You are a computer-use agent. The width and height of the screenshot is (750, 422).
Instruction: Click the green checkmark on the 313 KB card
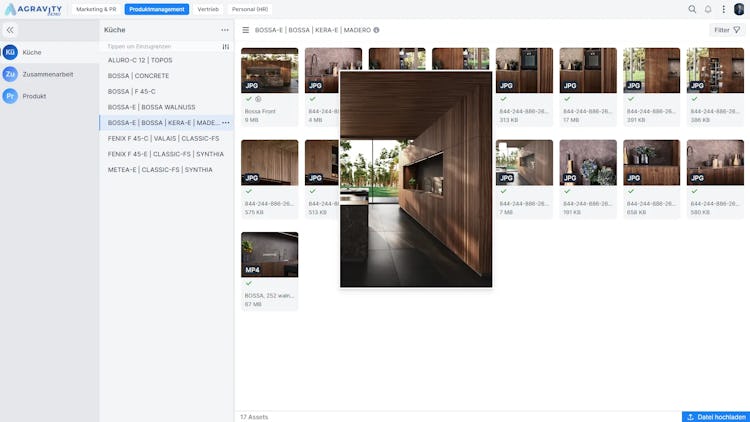click(503, 99)
